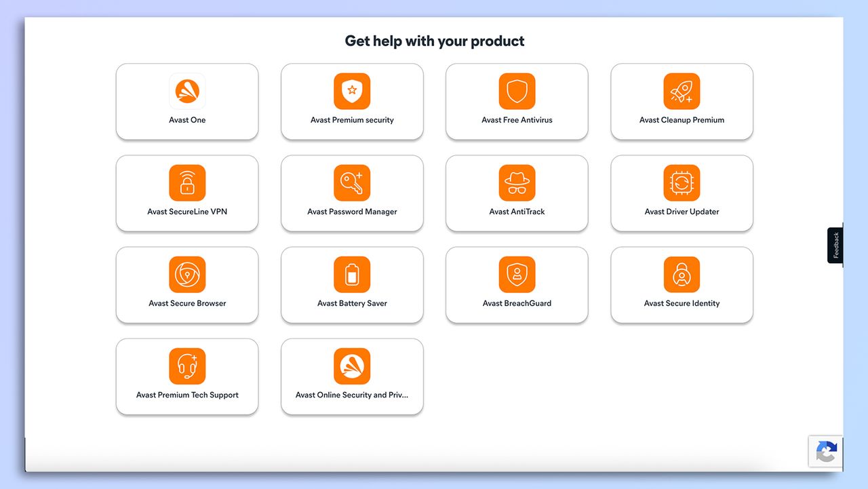Select Avast Free Antivirus text label

coord(517,120)
